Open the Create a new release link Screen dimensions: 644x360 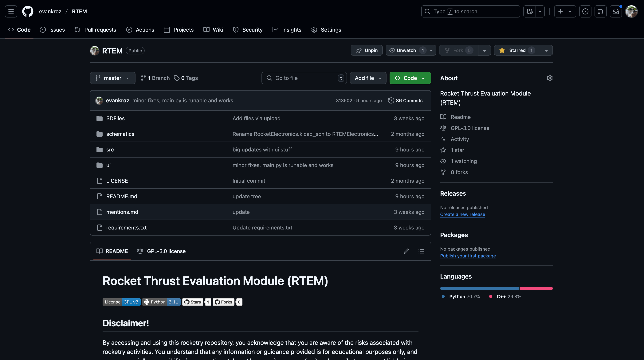[462, 214]
